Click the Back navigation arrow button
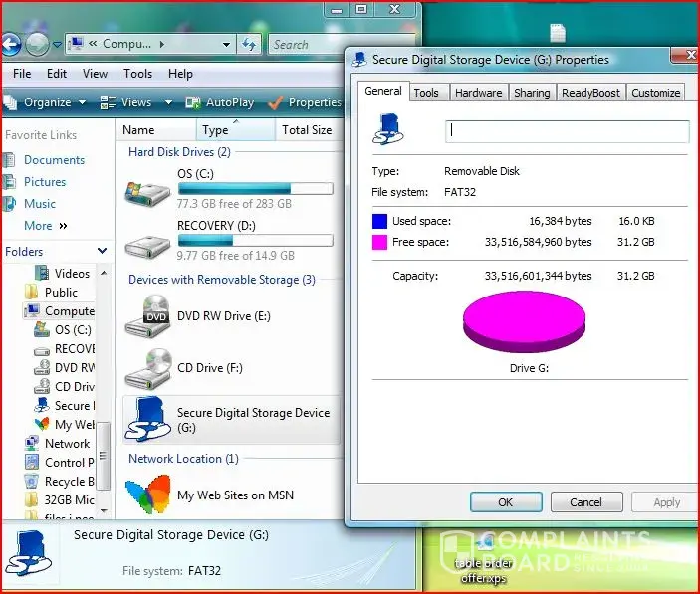This screenshot has height=594, width=700. [10, 44]
